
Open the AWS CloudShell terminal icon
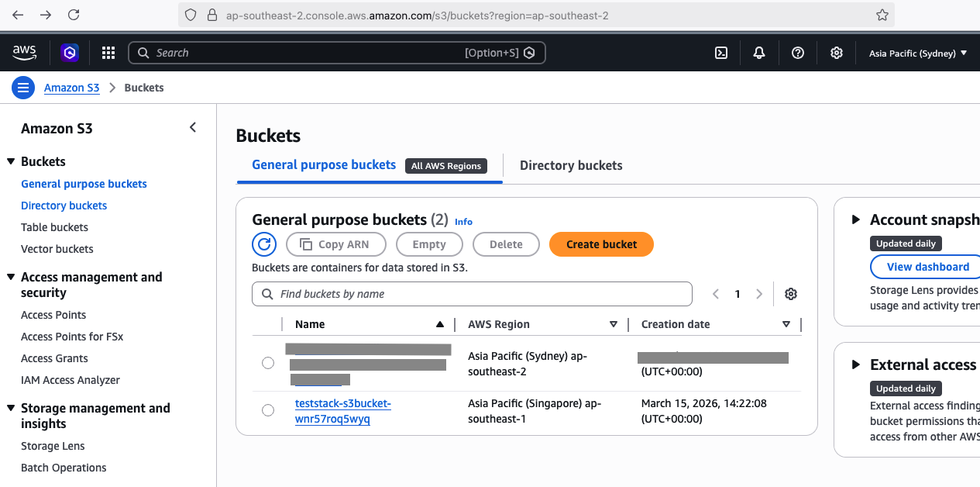[720, 53]
